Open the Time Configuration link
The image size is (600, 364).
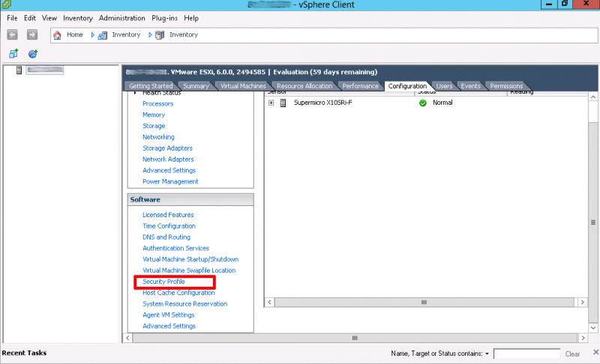(x=169, y=225)
